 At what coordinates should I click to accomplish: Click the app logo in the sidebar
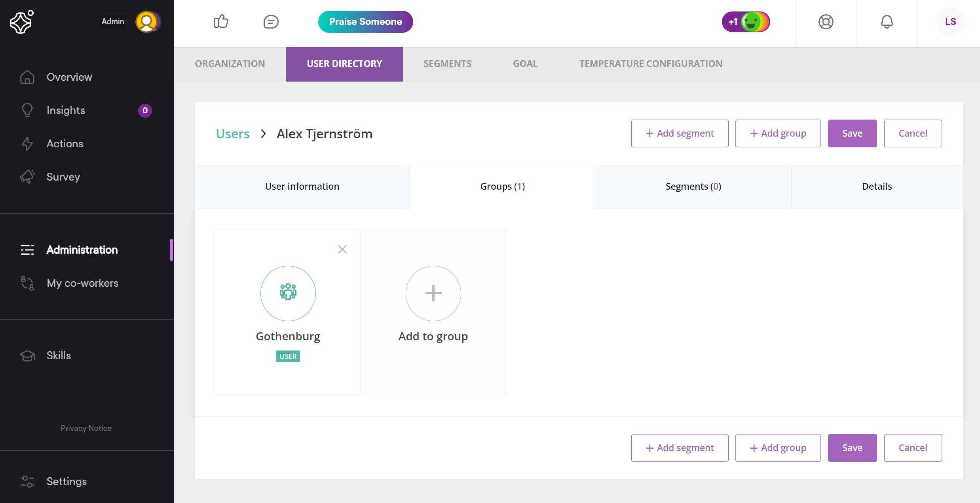coord(21,22)
